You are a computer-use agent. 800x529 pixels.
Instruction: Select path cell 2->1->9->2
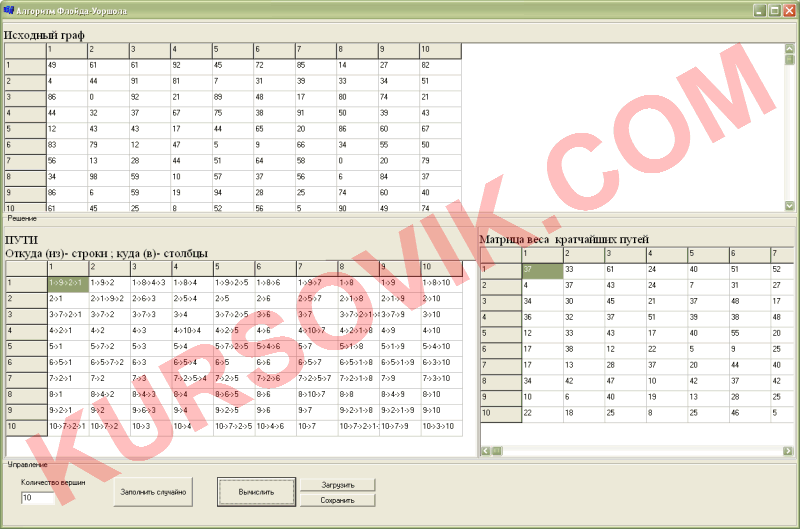click(110, 300)
